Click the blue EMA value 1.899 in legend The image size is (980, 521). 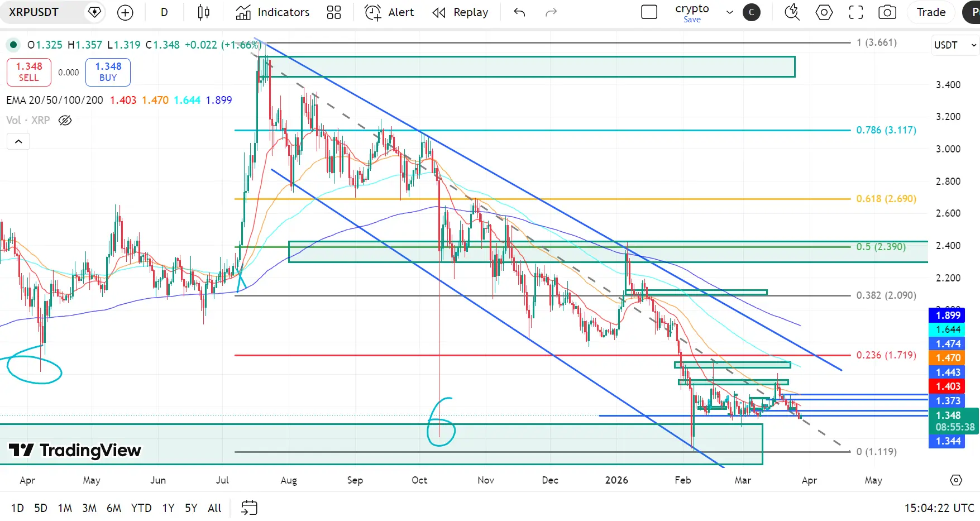click(x=219, y=100)
